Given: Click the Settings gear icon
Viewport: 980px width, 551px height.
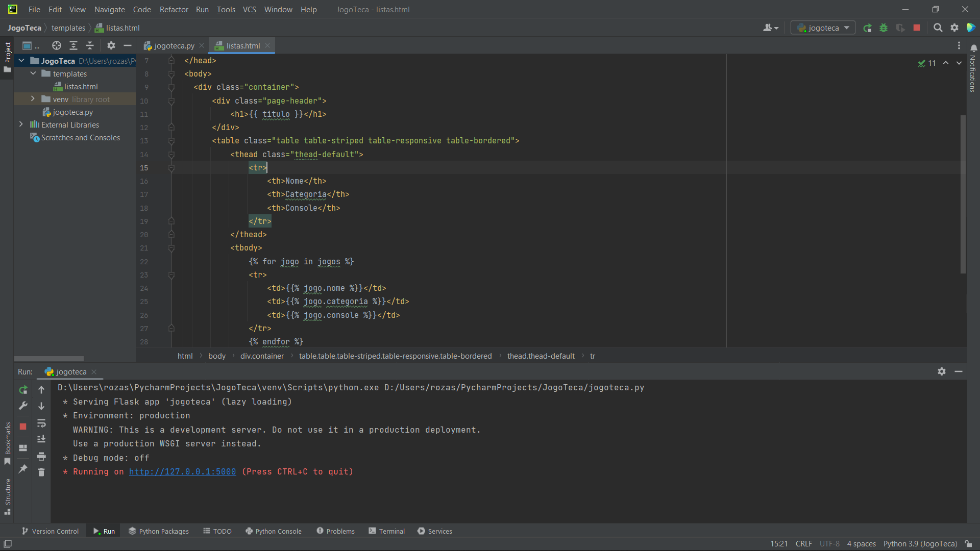Looking at the screenshot, I should click(x=954, y=28).
